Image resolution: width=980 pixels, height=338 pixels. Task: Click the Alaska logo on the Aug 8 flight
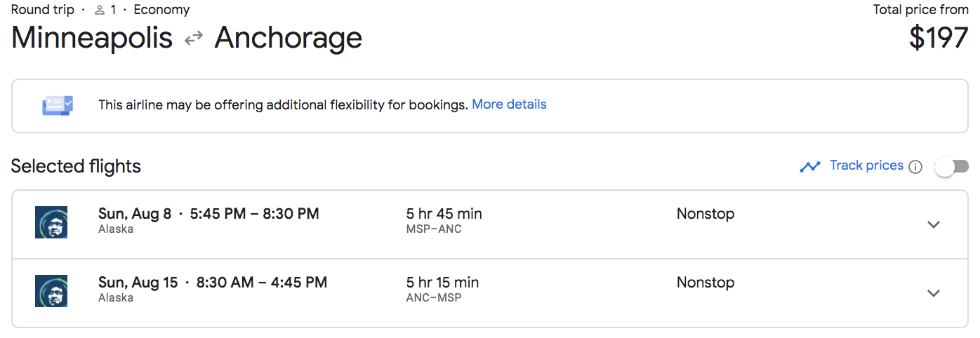[51, 222]
